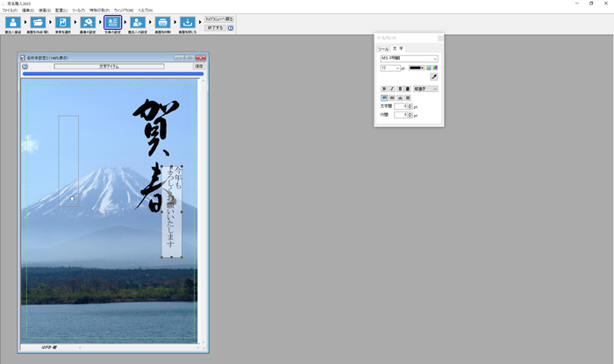This screenshot has height=364, width=614.
Task: Click the 背景を選択 background selection icon
Action: [x=63, y=24]
